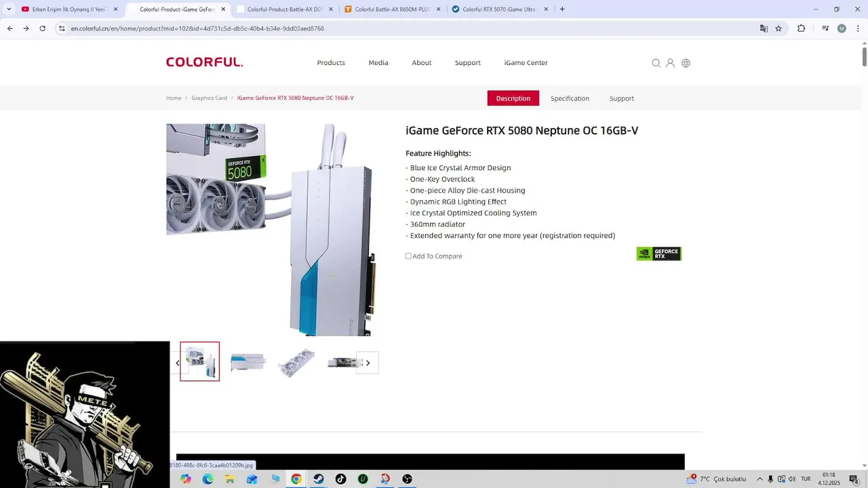Click the main product image

pyautogui.click(x=271, y=229)
